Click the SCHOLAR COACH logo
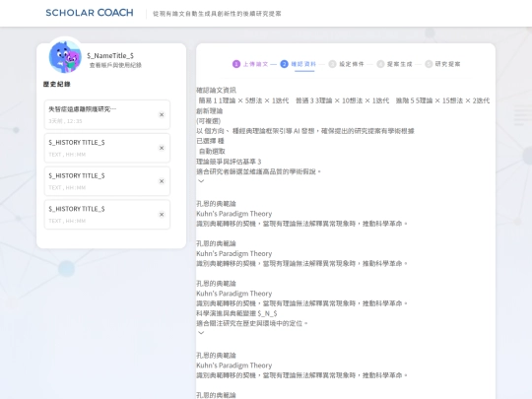 coord(90,13)
